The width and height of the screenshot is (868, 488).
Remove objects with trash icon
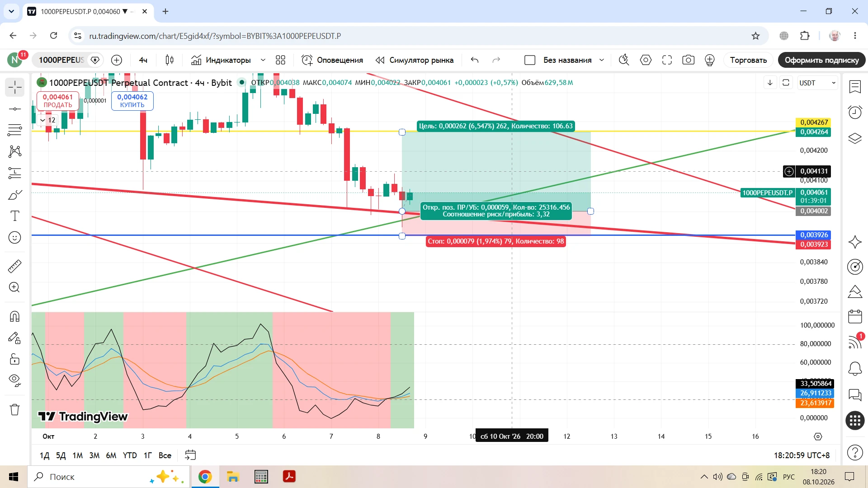coord(14,409)
